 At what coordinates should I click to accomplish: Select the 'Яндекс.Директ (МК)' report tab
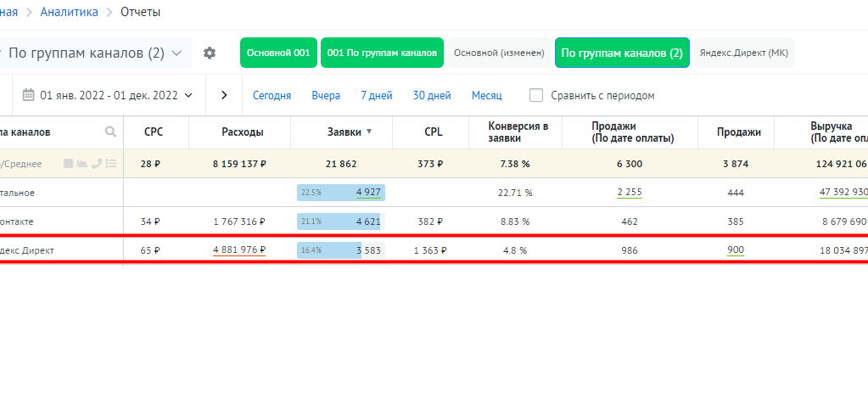coord(743,53)
